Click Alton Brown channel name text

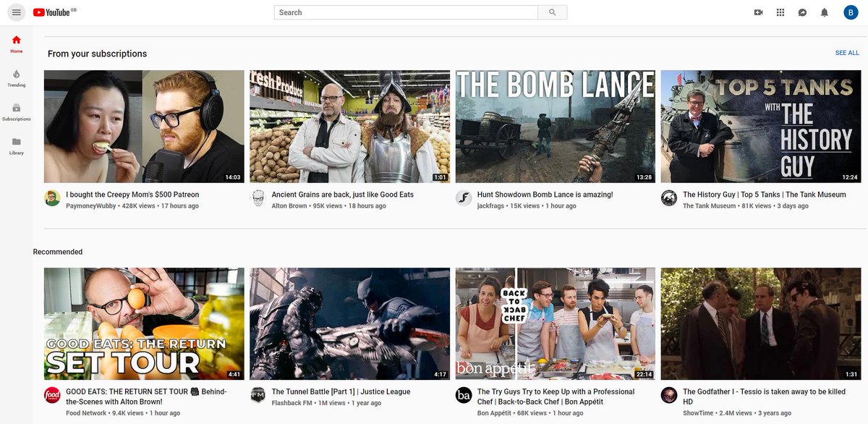[289, 206]
